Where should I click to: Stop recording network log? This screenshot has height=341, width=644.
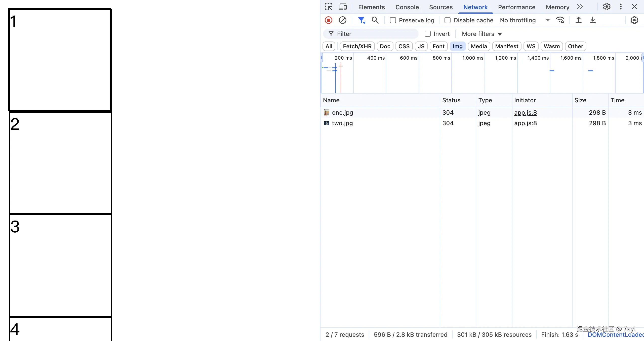[x=329, y=20]
